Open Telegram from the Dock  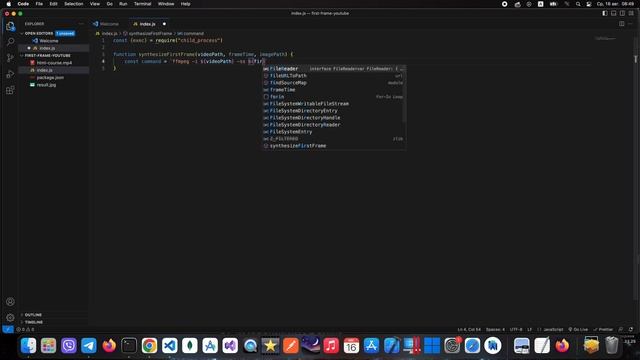(x=89, y=346)
